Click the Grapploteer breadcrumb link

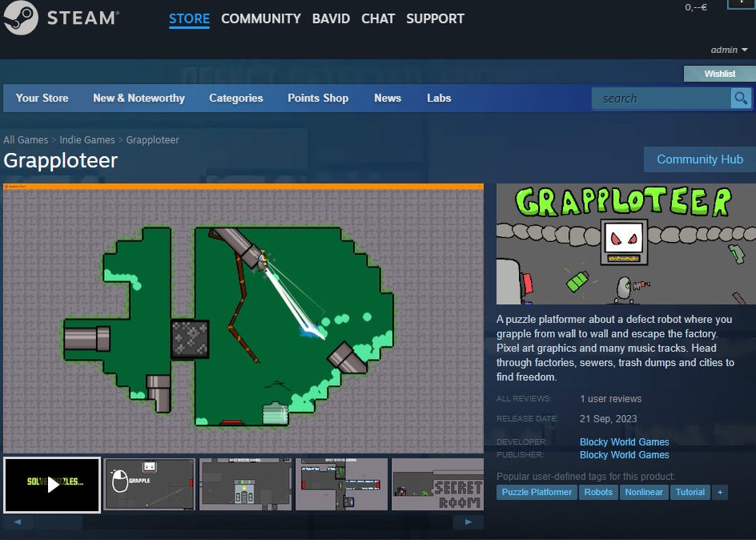(152, 140)
